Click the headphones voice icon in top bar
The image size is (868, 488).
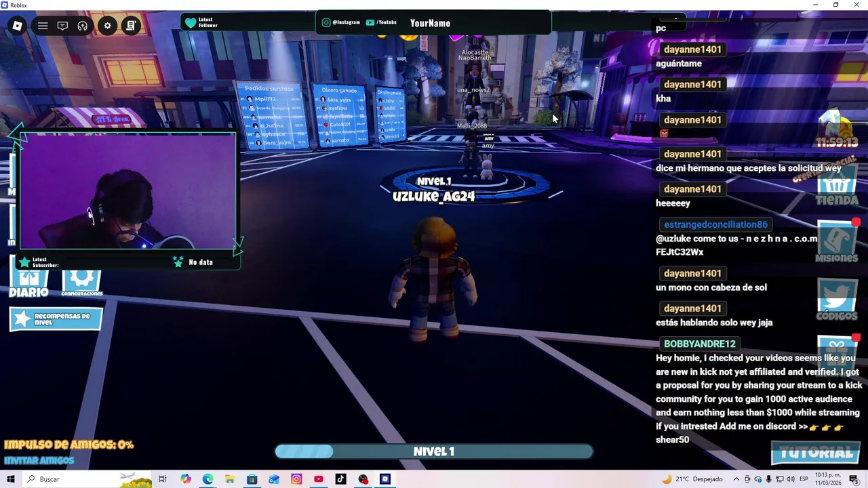point(82,26)
